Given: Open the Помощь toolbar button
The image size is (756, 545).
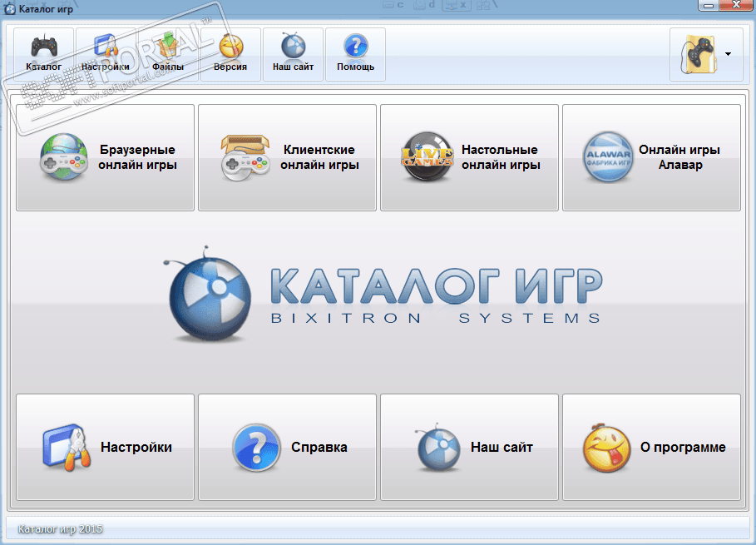Looking at the screenshot, I should coord(355,54).
